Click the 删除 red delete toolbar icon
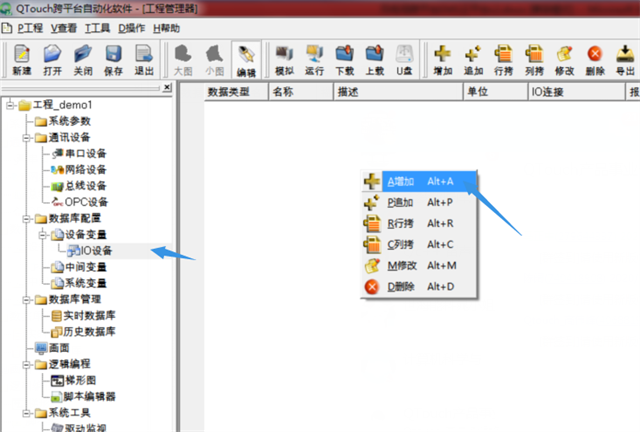Screen dimensions: 640x432 point(595,60)
